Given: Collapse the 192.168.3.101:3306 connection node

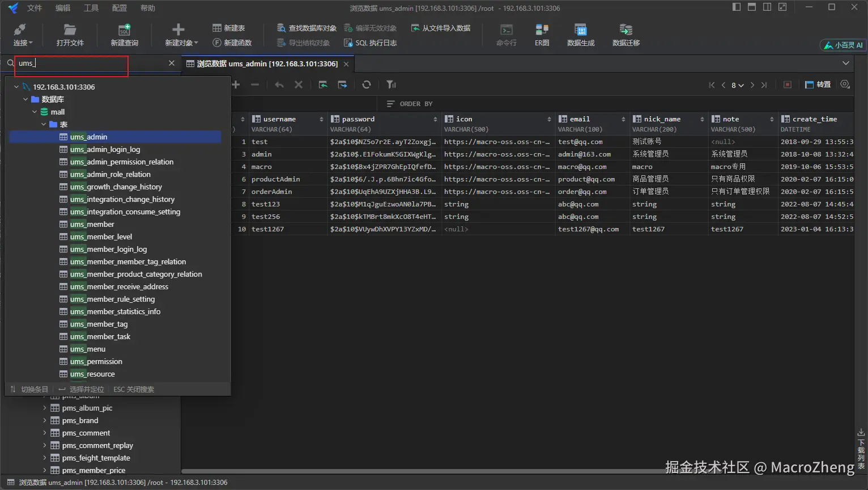Looking at the screenshot, I should (x=16, y=87).
